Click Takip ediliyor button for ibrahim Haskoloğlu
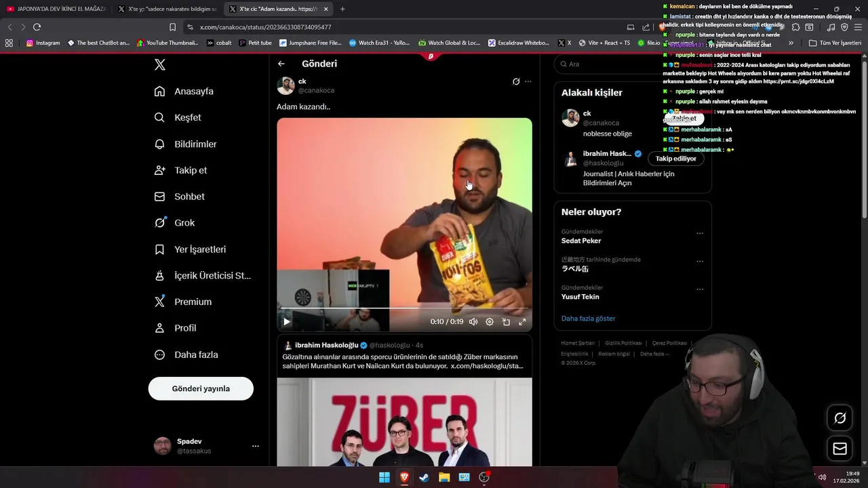This screenshot has height=488, width=868. pos(675,159)
